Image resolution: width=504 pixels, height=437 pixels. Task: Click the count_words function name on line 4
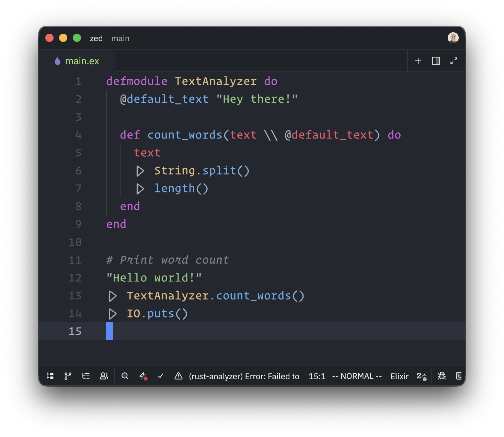click(x=185, y=135)
